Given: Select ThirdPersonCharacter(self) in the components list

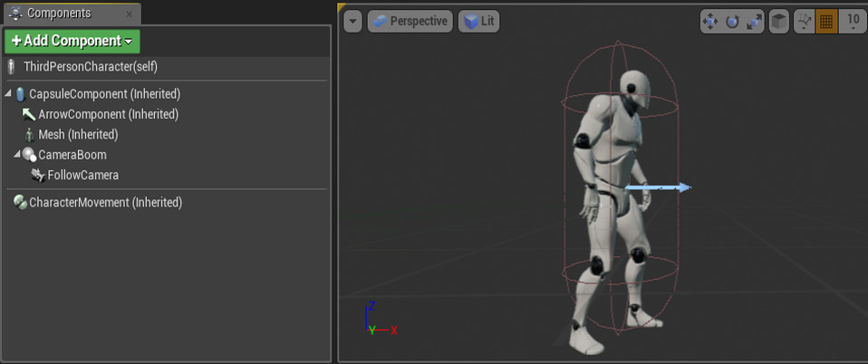Looking at the screenshot, I should 91,67.
